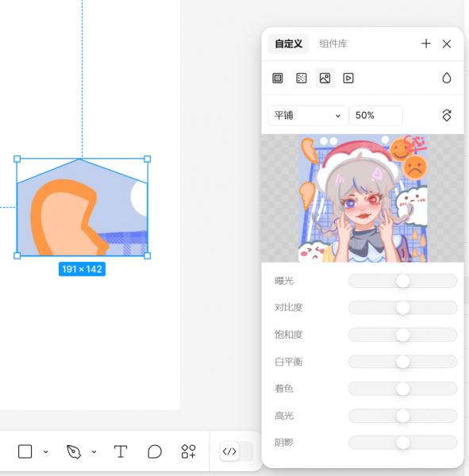Switch to the 组件库 tab

(x=333, y=44)
